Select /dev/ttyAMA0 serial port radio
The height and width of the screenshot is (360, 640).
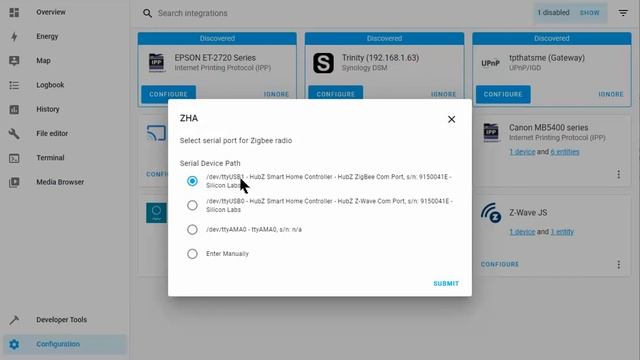[x=192, y=229]
